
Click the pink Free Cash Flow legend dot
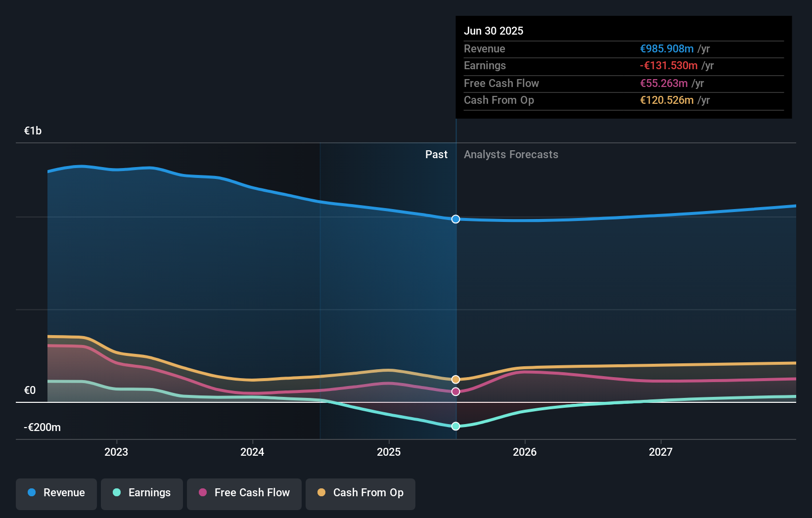pos(202,493)
